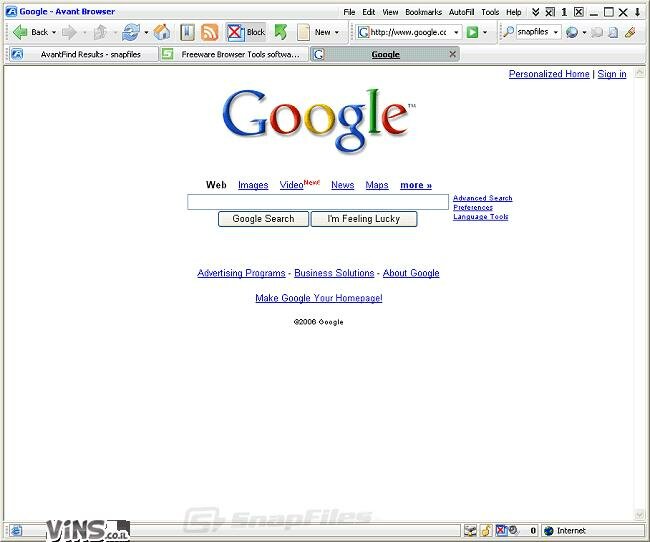Viewport: 650px width, 542px height.
Task: Click the I'm Feeling Lucky button
Action: point(363,219)
